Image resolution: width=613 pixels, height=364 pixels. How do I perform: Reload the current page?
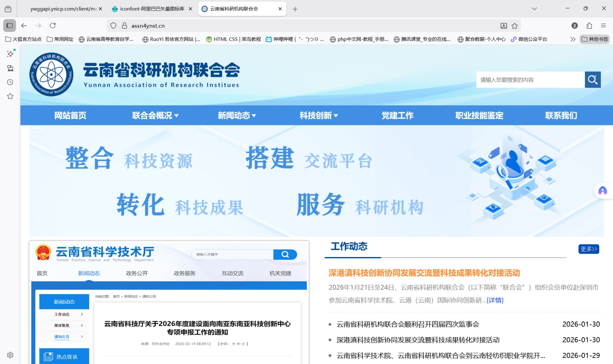tap(53, 26)
